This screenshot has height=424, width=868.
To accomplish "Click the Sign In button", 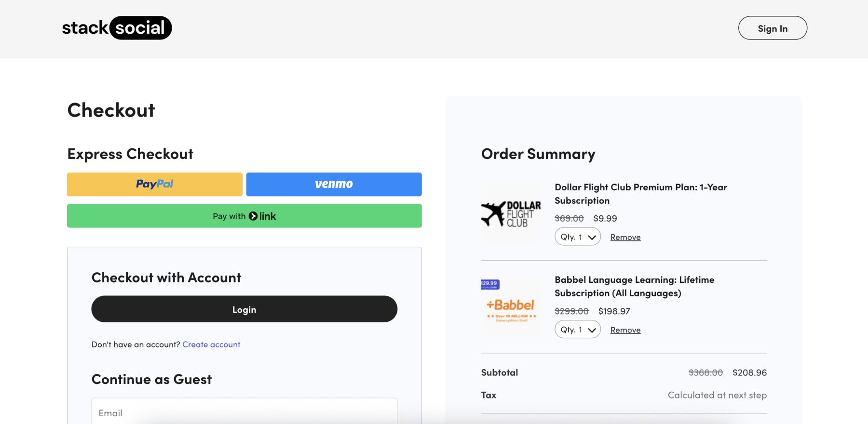I will click(773, 28).
